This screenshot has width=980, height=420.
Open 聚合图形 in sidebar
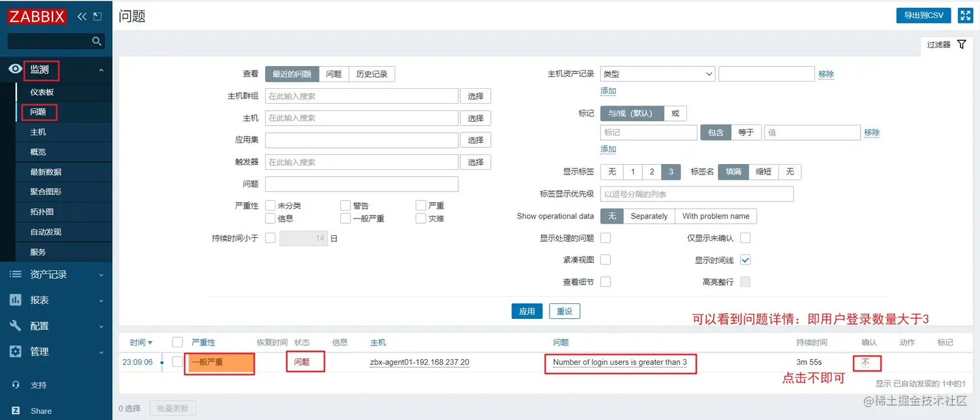point(46,192)
